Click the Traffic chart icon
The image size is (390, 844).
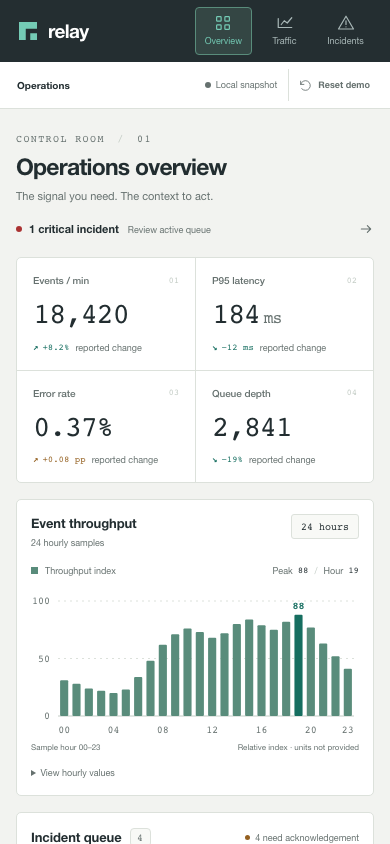pyautogui.click(x=285, y=23)
